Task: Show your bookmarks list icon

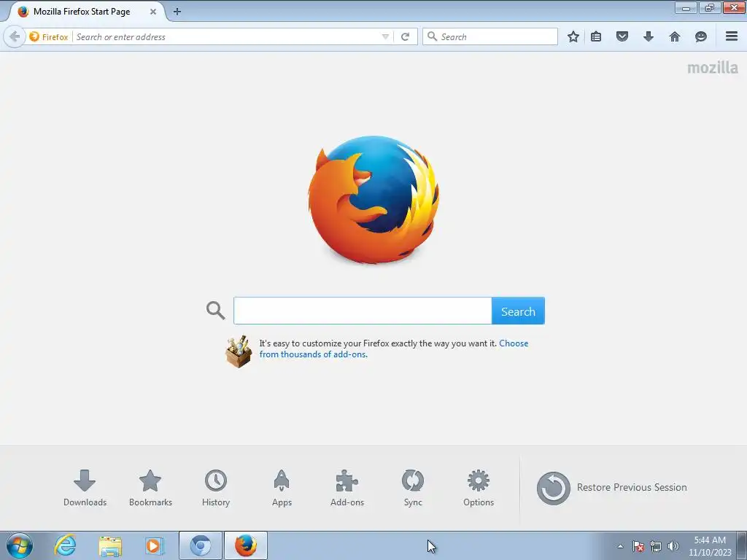Action: (x=596, y=36)
